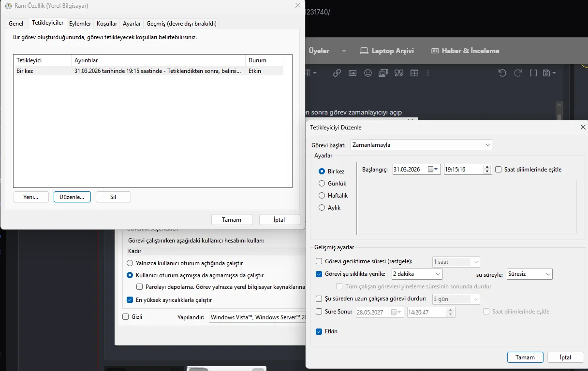
Task: Open the 3 gün stop-task dropdown
Action: [456, 299]
